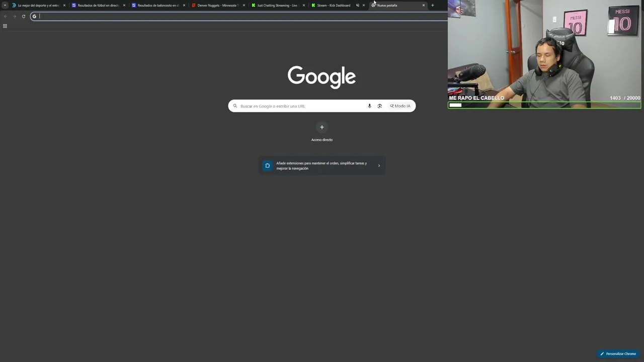This screenshot has width=644, height=362.
Task: Focus the browser address bar
Action: pyautogui.click(x=239, y=16)
